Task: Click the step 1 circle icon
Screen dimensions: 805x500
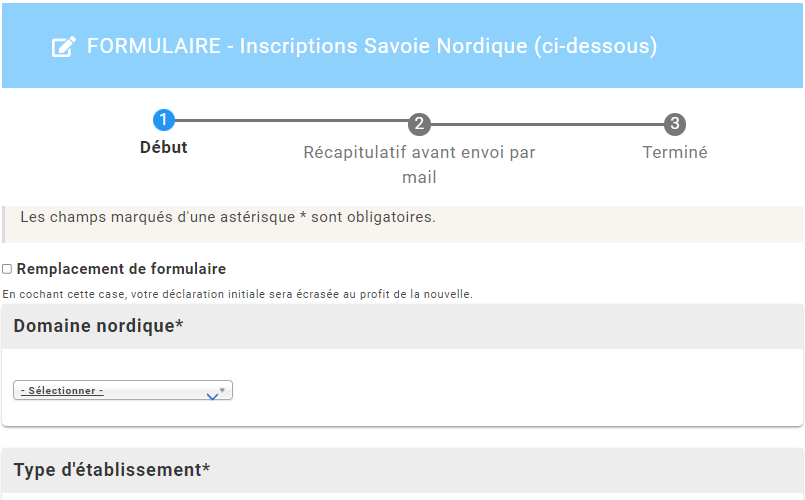Action: [164, 122]
